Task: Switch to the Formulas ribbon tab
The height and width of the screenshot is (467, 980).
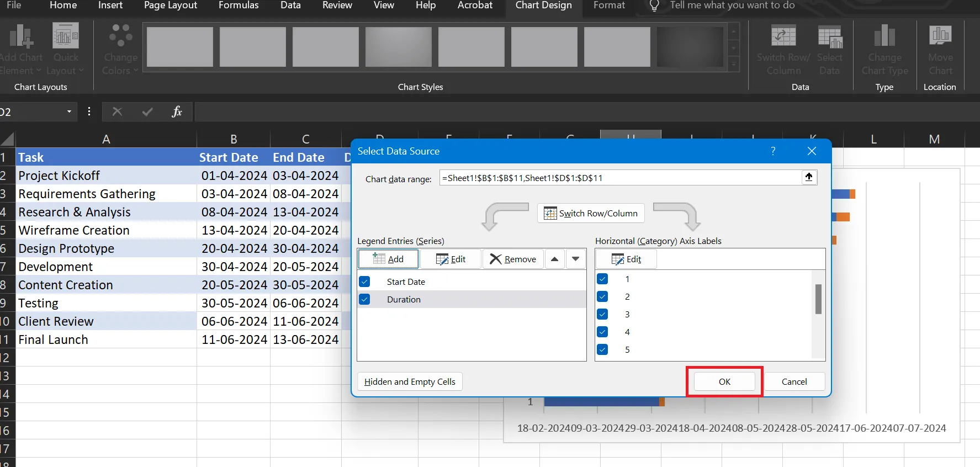Action: click(239, 6)
